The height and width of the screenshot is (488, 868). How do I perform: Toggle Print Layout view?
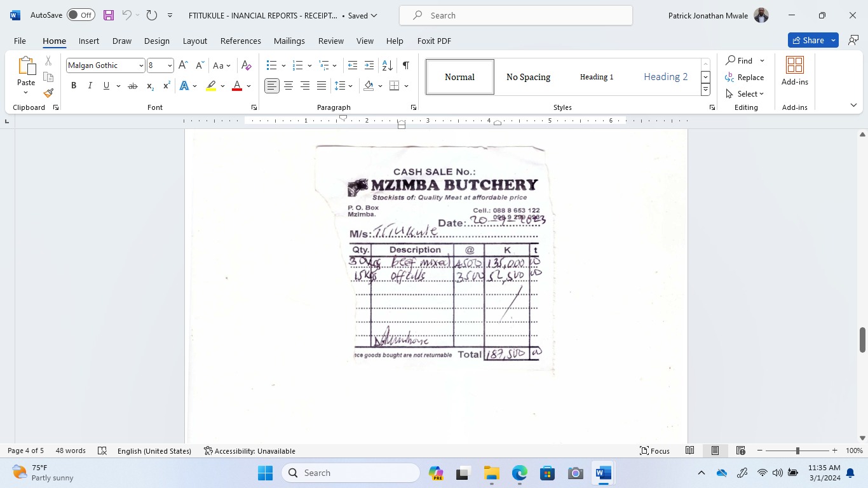[x=715, y=451]
